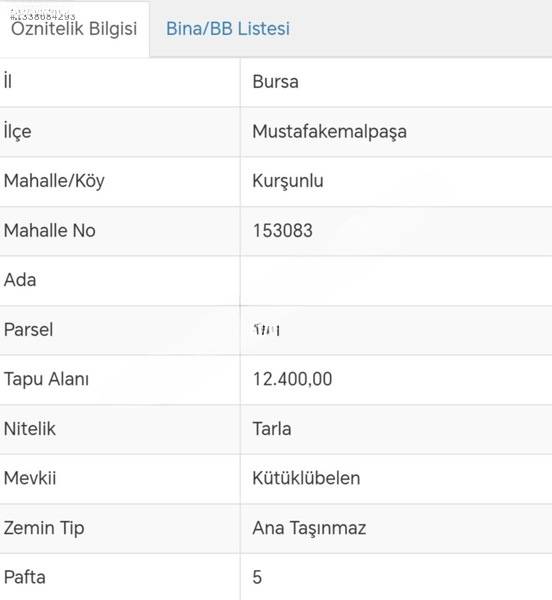Click the İlçe row label

point(17,132)
